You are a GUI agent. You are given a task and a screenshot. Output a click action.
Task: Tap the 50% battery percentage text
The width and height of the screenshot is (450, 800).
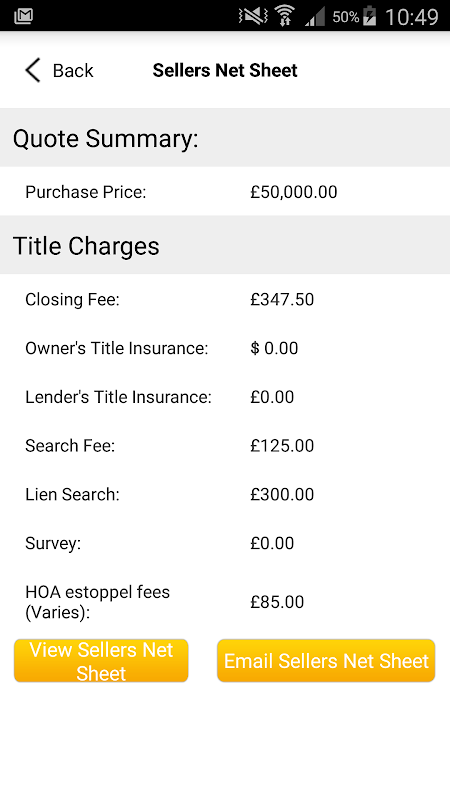(x=345, y=17)
